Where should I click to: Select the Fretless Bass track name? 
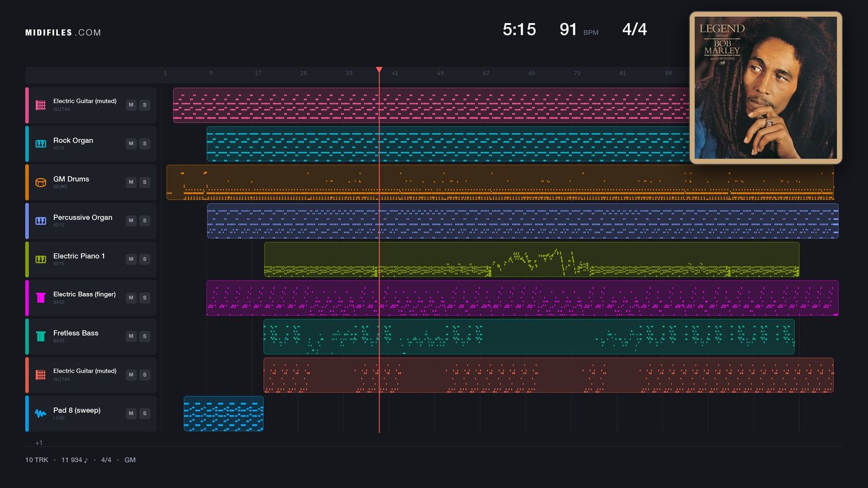point(76,333)
